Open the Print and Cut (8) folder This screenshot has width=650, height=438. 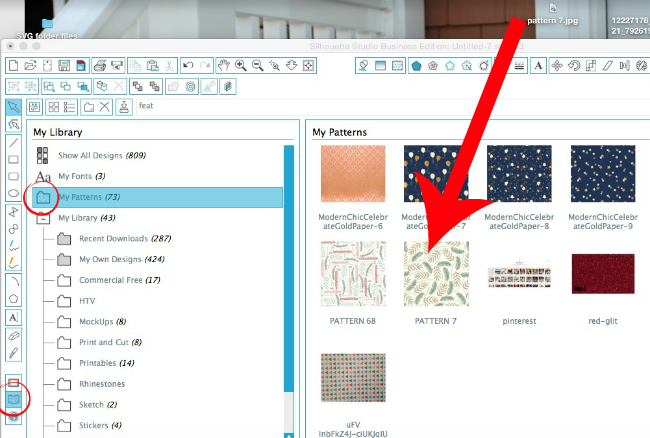pos(110,342)
